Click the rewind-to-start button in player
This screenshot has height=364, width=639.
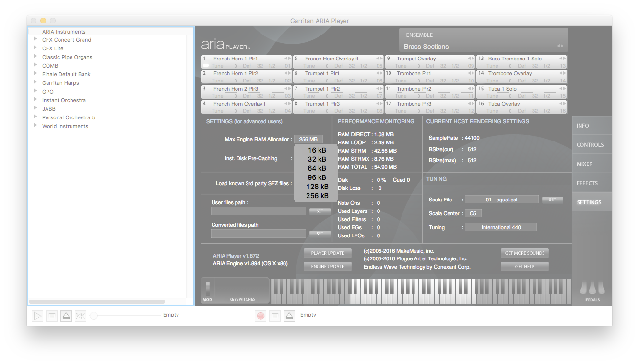[x=81, y=316]
